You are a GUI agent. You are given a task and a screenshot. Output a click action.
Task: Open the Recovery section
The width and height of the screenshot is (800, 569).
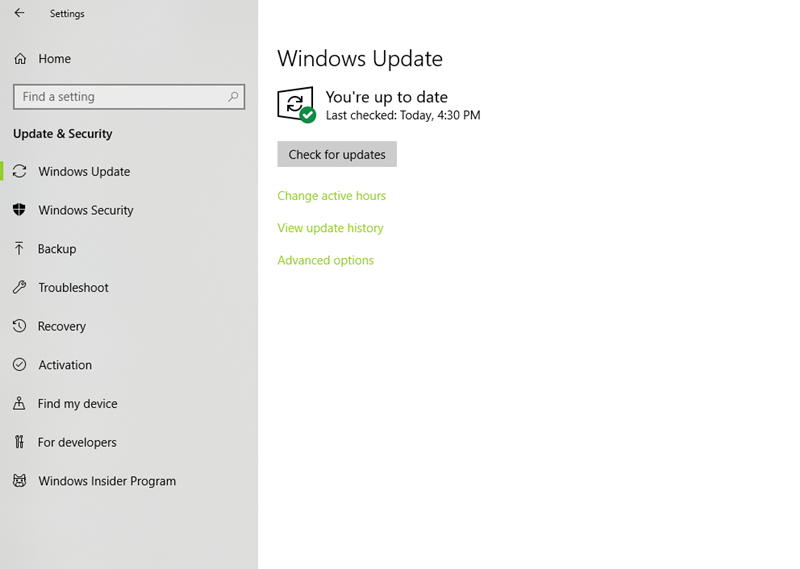tap(129, 326)
